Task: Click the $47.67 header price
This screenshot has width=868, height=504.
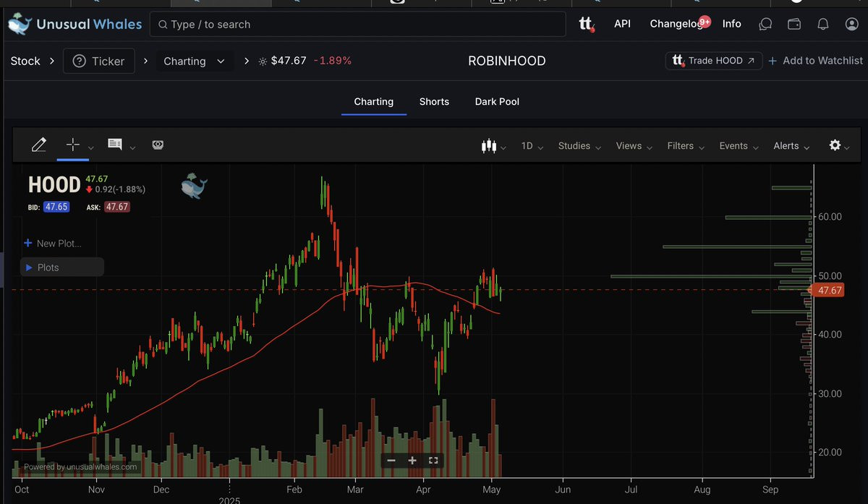Action: click(288, 61)
